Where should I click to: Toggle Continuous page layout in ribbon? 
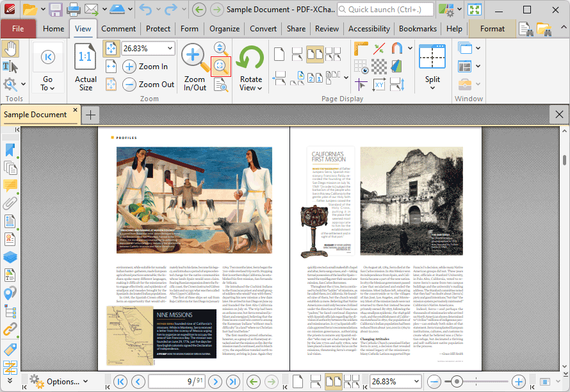(297, 54)
